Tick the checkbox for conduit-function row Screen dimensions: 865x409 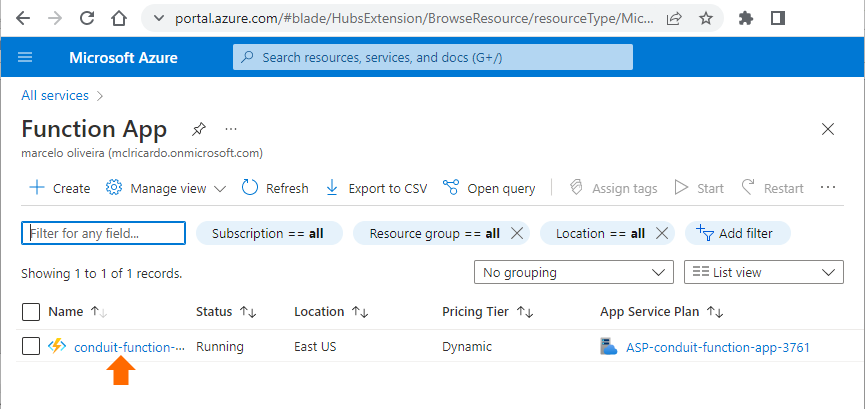point(31,347)
